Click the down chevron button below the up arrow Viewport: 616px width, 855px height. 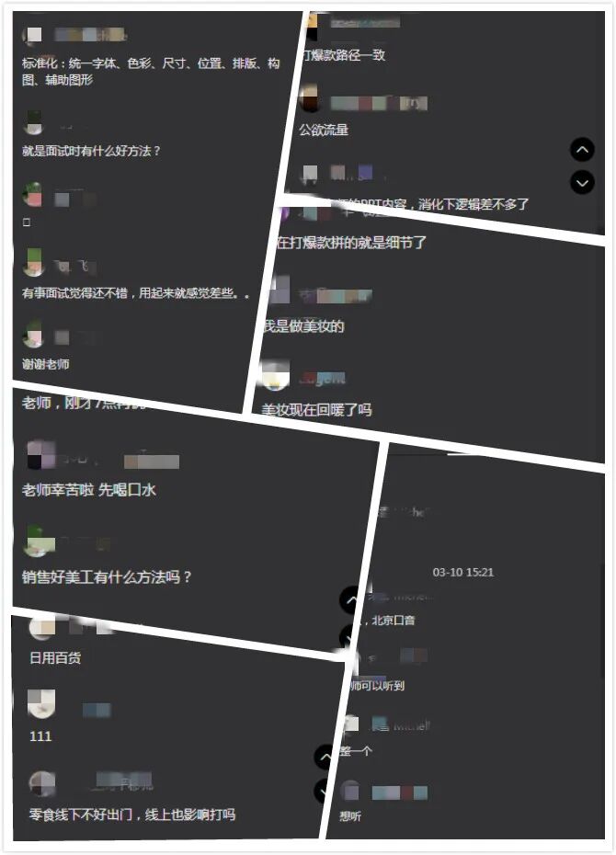(x=582, y=183)
